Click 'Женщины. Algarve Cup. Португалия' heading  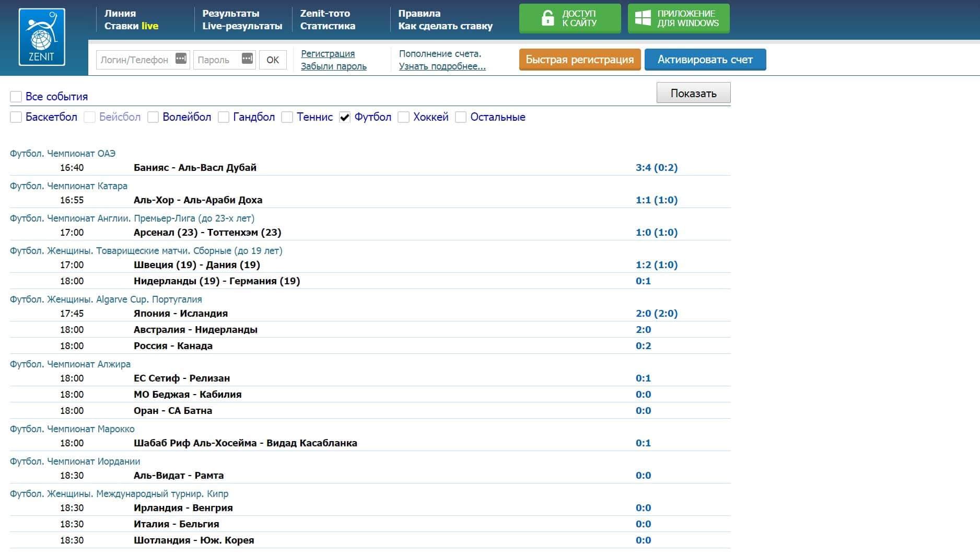point(106,299)
